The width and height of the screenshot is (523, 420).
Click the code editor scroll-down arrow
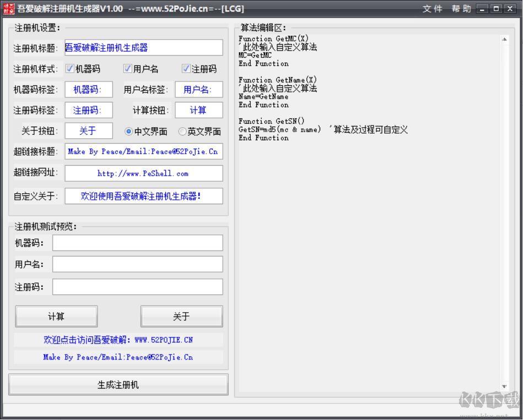pos(504,387)
